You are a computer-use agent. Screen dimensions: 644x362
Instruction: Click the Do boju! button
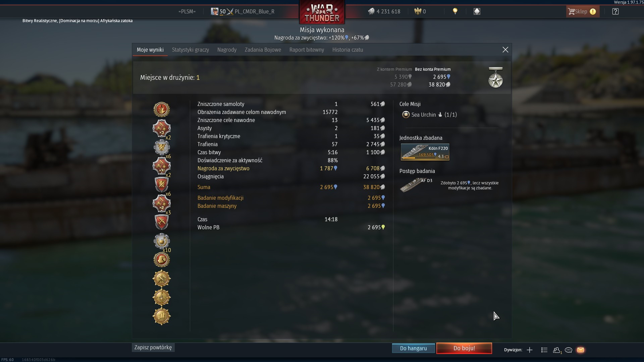(x=464, y=348)
